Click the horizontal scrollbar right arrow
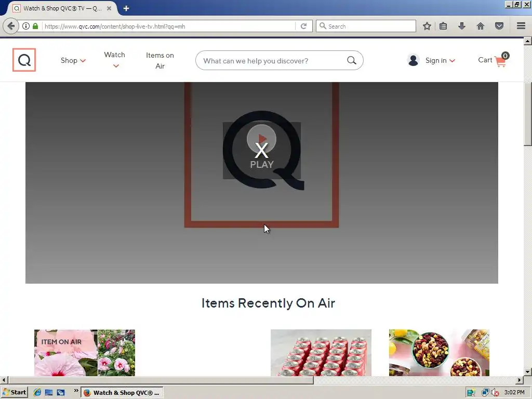 (x=520, y=380)
